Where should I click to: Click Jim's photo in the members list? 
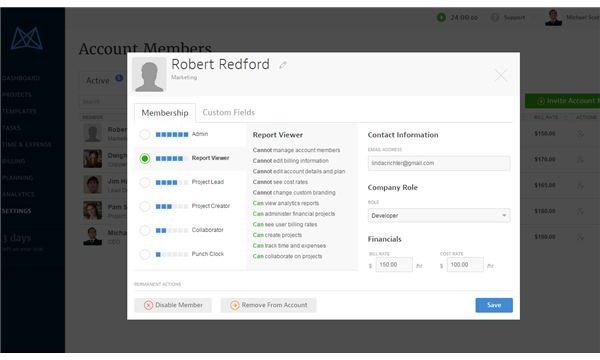(93, 185)
